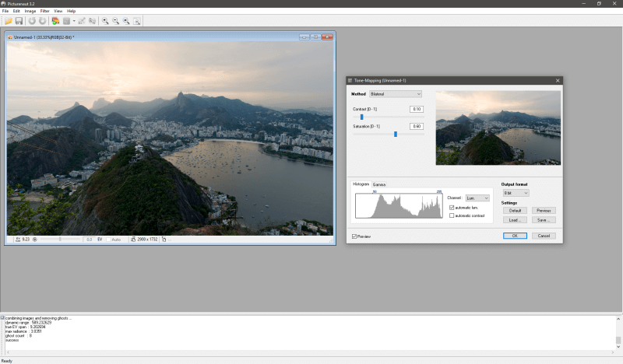Click the 'Ready' status bar text
Viewport: 623px width, 364px height.
(x=7, y=361)
